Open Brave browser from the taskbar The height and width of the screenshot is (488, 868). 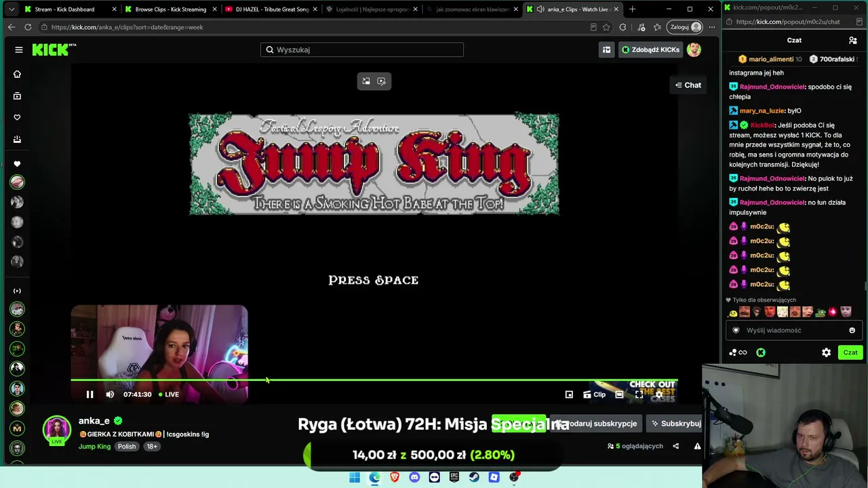(x=395, y=477)
